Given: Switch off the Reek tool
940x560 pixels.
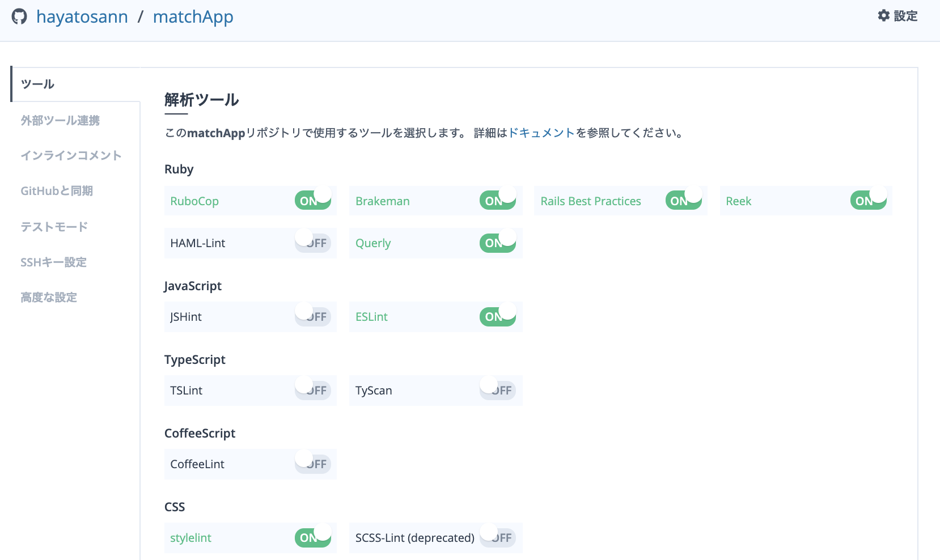Looking at the screenshot, I should point(869,200).
